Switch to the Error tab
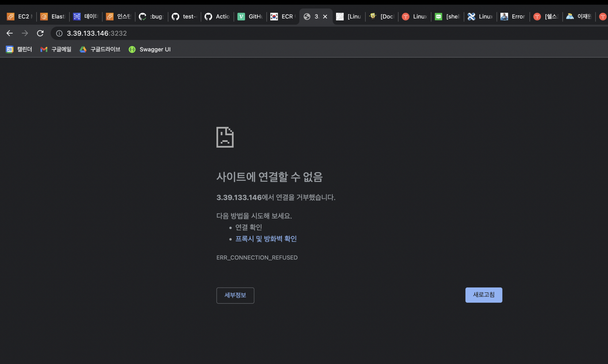The height and width of the screenshot is (364, 608). pos(513,16)
